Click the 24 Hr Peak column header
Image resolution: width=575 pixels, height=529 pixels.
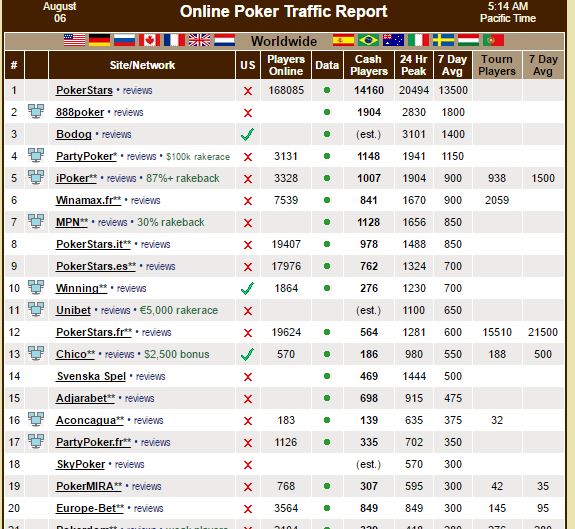click(x=414, y=65)
